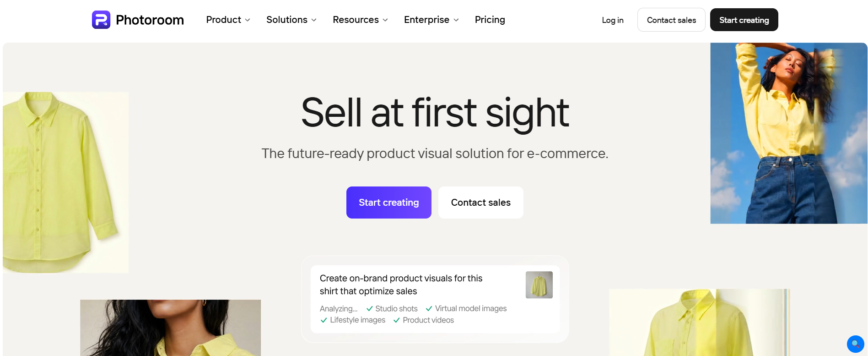Click the Log in link

[613, 20]
